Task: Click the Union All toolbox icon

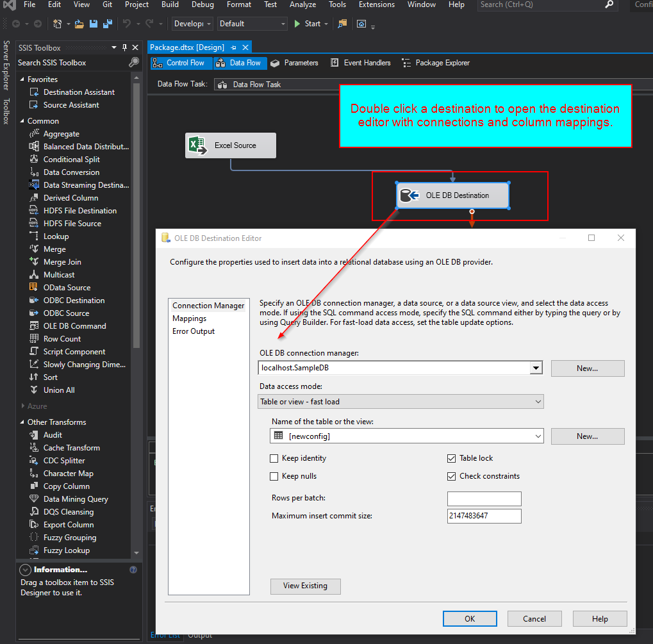Action: 34,390
